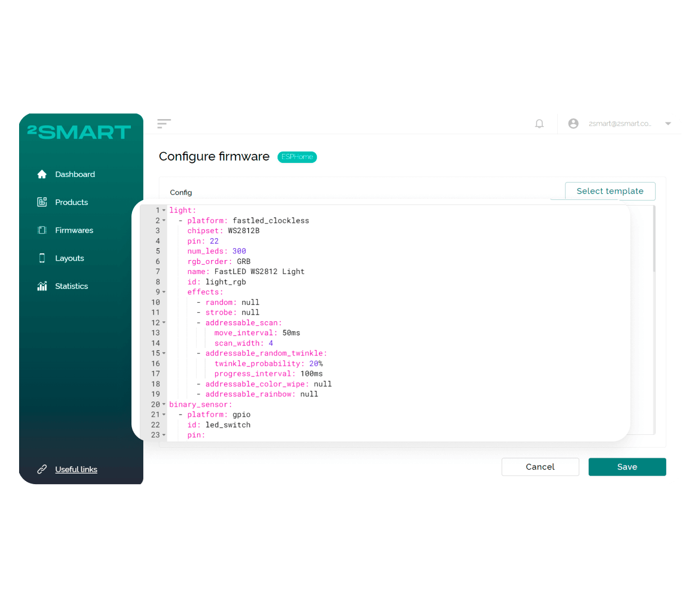
Task: Save the firmware configuration
Action: pyautogui.click(x=627, y=467)
